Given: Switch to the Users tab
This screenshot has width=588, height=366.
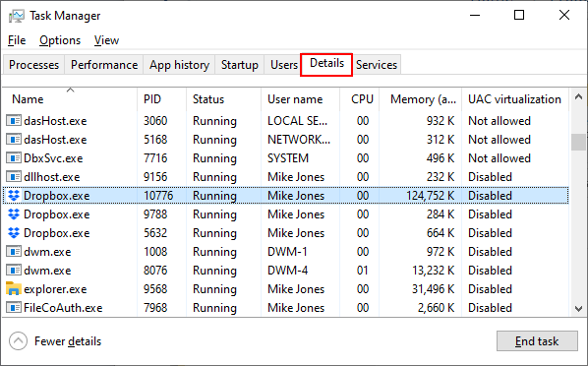Looking at the screenshot, I should pos(284,65).
